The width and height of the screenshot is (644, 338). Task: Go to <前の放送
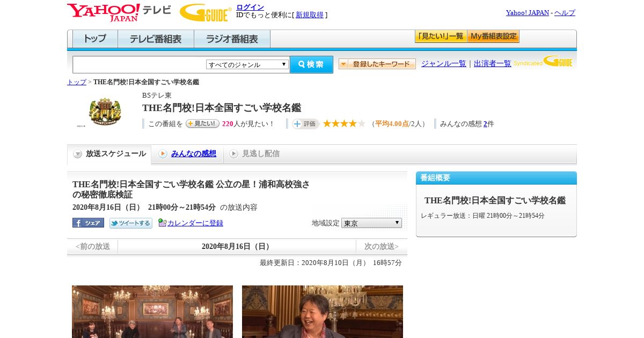point(92,246)
